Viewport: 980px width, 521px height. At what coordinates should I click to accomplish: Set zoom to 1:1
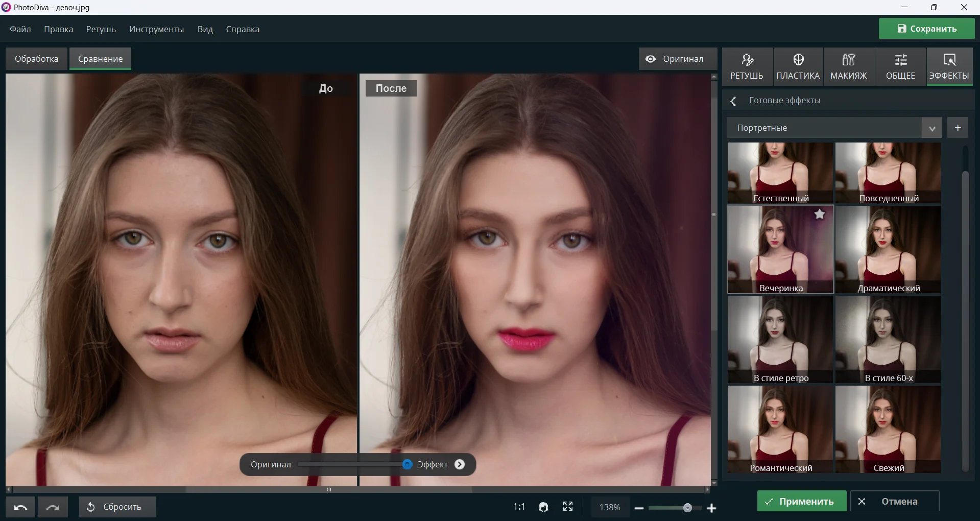coord(519,507)
